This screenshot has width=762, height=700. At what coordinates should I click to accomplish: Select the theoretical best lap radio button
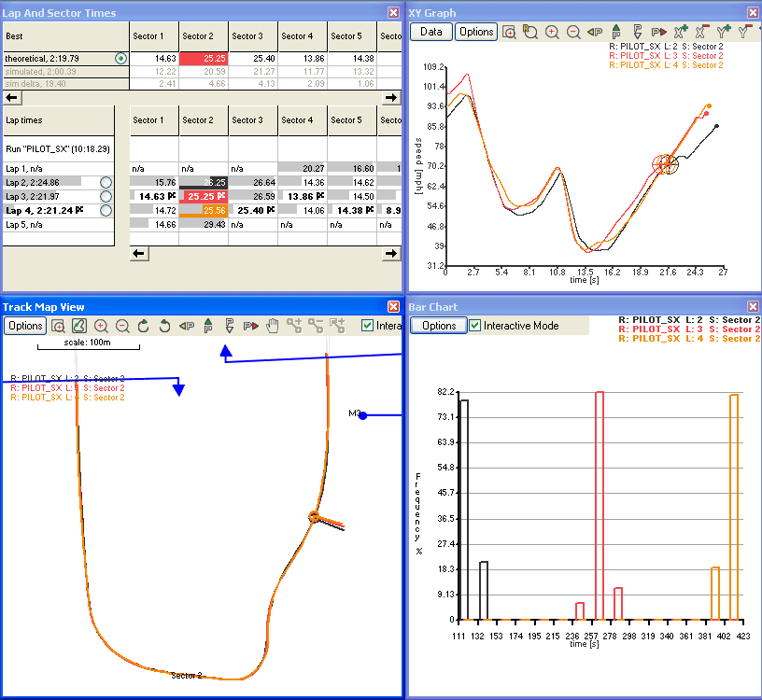tap(122, 58)
